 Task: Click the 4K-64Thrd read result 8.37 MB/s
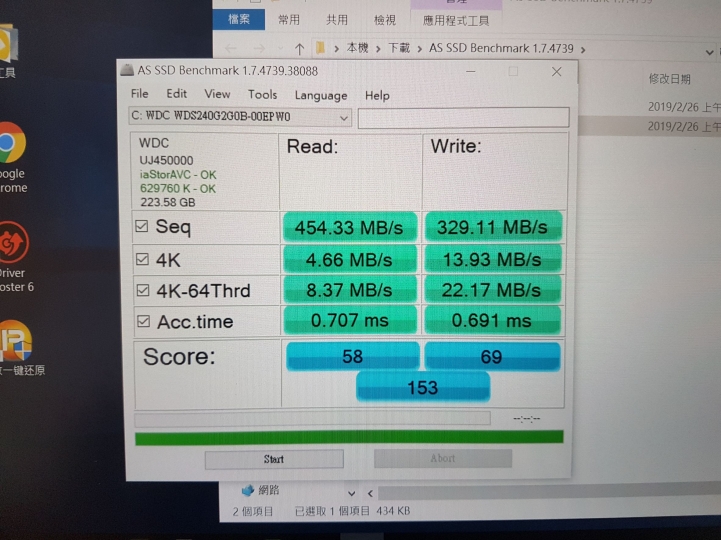click(x=349, y=290)
